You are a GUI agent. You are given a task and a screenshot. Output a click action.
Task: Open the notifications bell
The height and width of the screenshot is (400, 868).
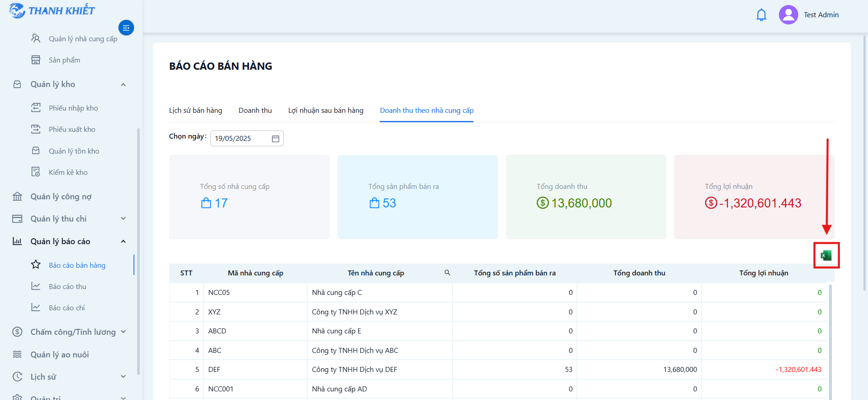tap(761, 15)
